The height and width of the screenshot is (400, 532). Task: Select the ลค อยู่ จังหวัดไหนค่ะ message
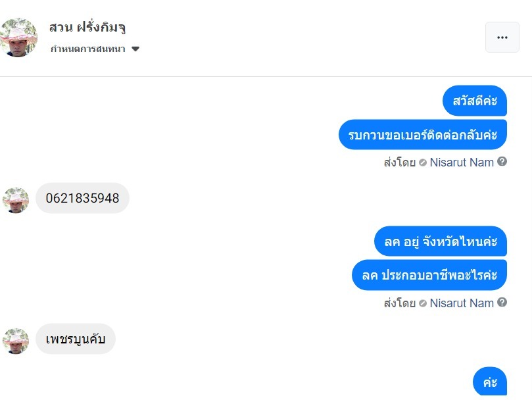click(441, 241)
